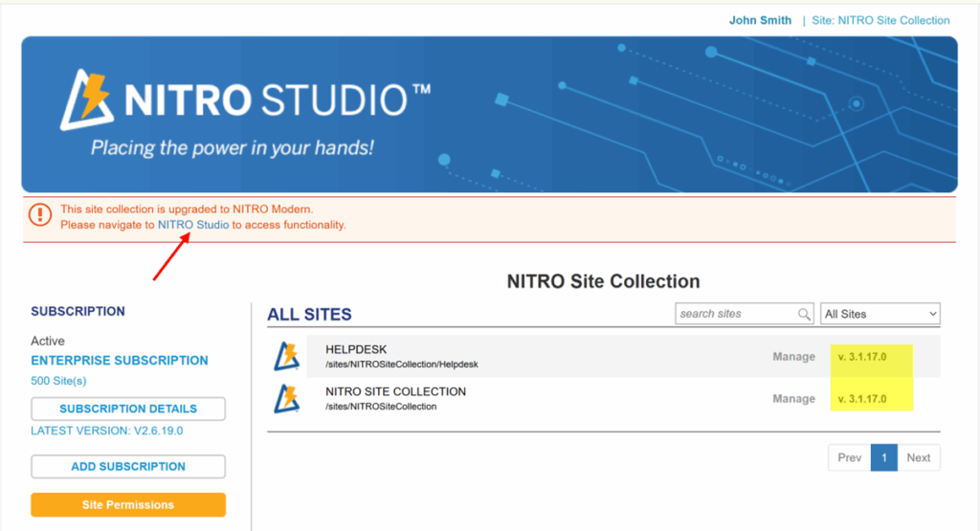Open the ENTERPRISE SUBSCRIPTION link

click(x=120, y=361)
